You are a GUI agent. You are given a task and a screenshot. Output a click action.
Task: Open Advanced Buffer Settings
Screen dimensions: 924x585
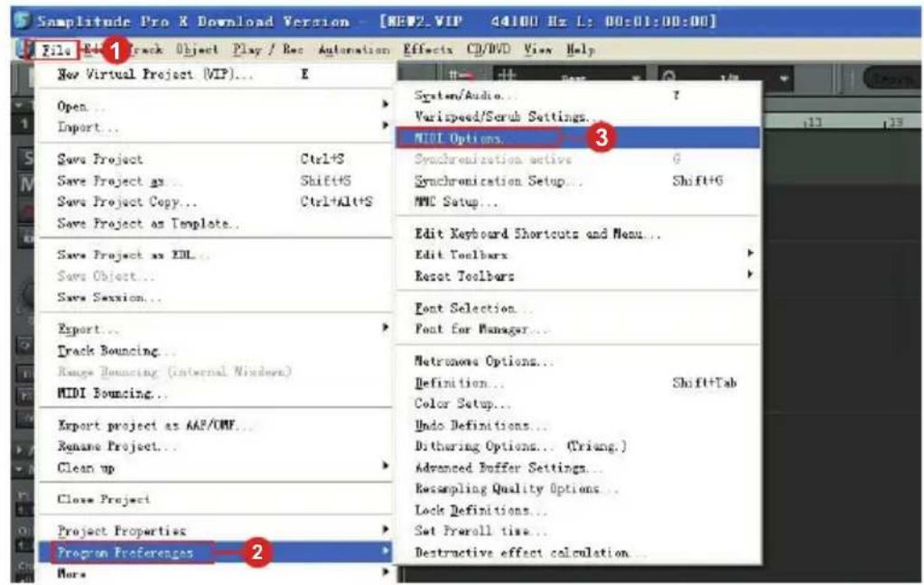(x=579, y=468)
